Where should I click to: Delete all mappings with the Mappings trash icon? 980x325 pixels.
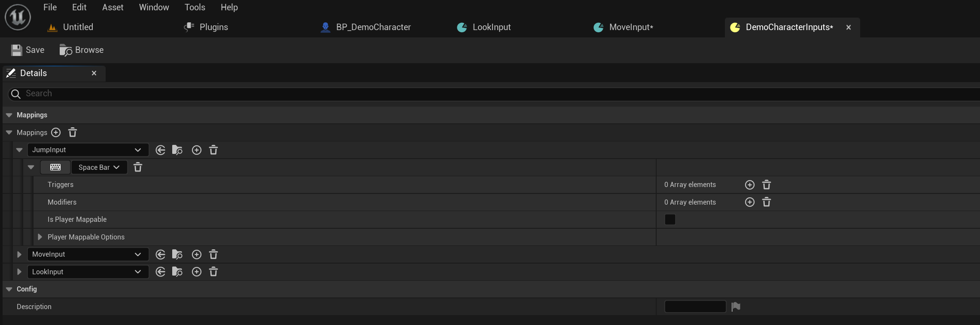pos(73,132)
